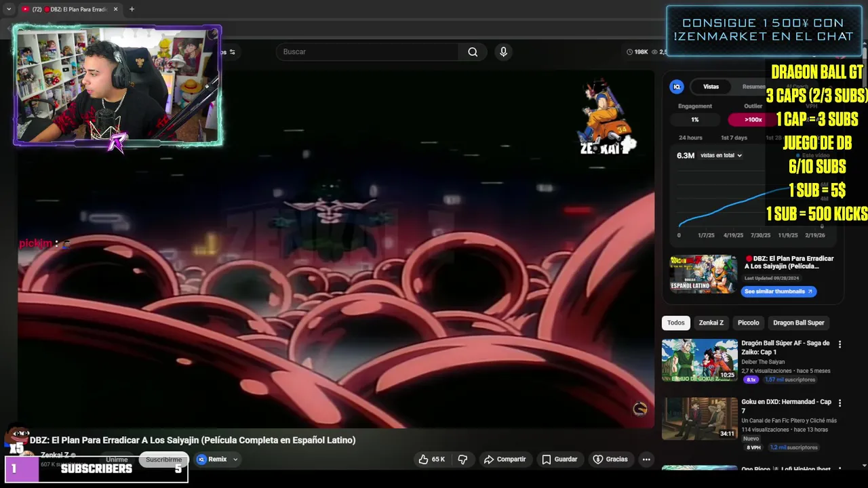Image resolution: width=868 pixels, height=488 pixels.
Task: Open Goku en DXD video thumbnail
Action: (700, 419)
